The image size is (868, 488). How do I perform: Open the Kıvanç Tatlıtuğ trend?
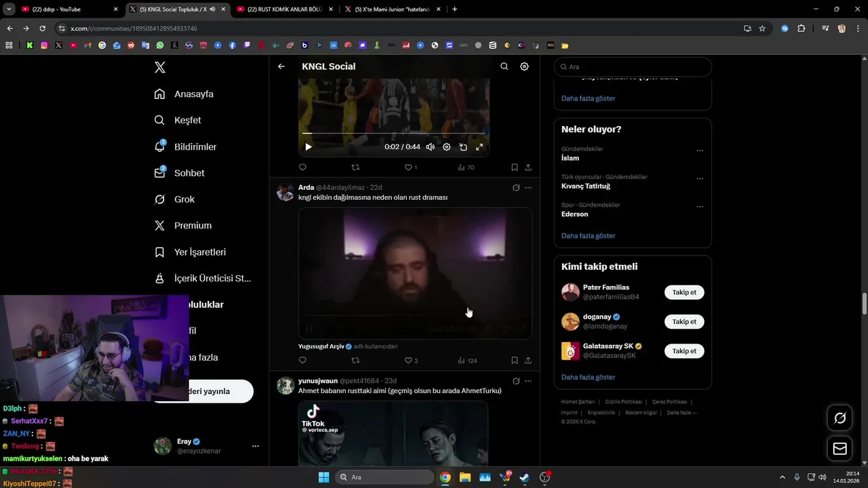click(x=586, y=186)
